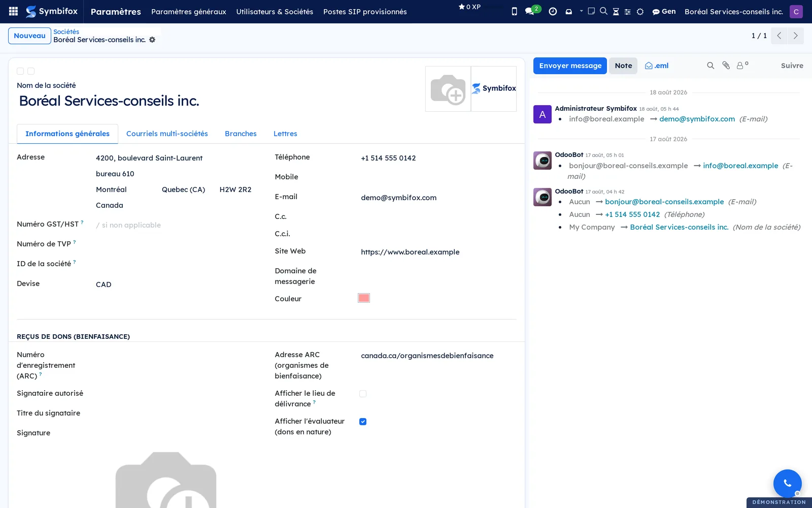812x508 pixels.
Task: Open the user menu avatar C
Action: point(796,12)
